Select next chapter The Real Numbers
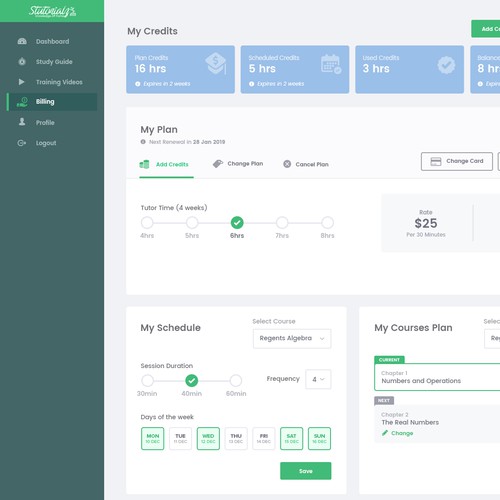Image resolution: width=500 pixels, height=500 pixels. pos(437,424)
